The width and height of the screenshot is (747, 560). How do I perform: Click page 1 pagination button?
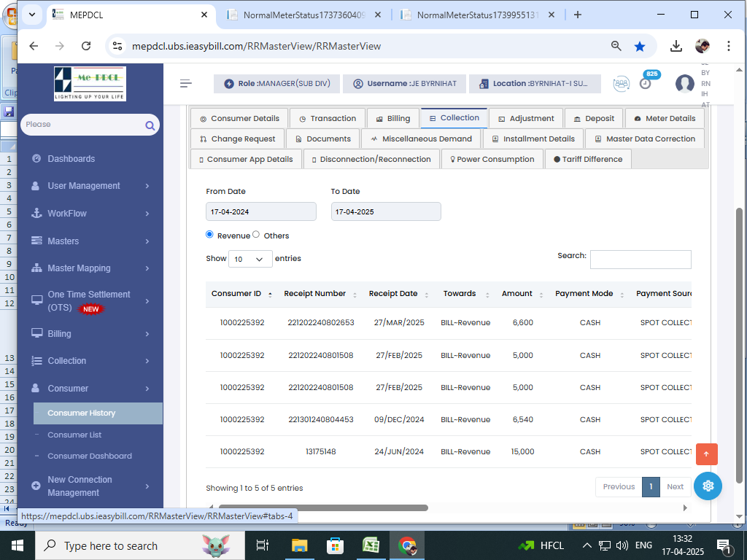click(651, 486)
